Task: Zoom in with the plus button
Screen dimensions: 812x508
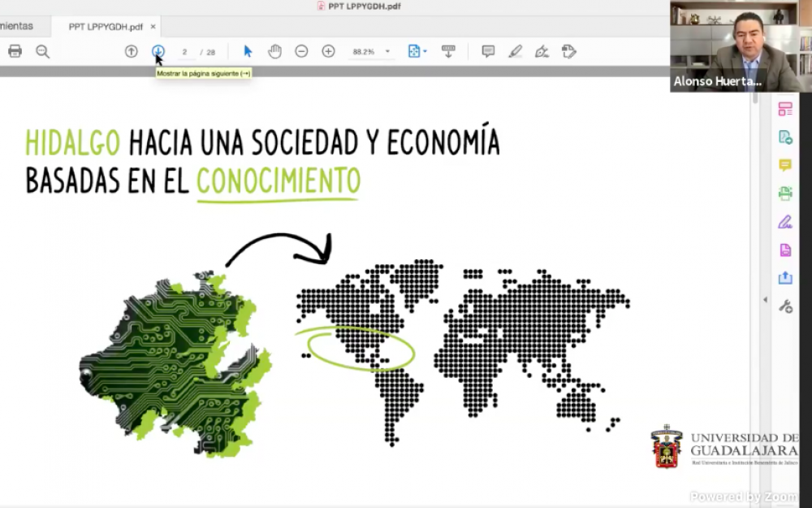Action: (x=328, y=51)
